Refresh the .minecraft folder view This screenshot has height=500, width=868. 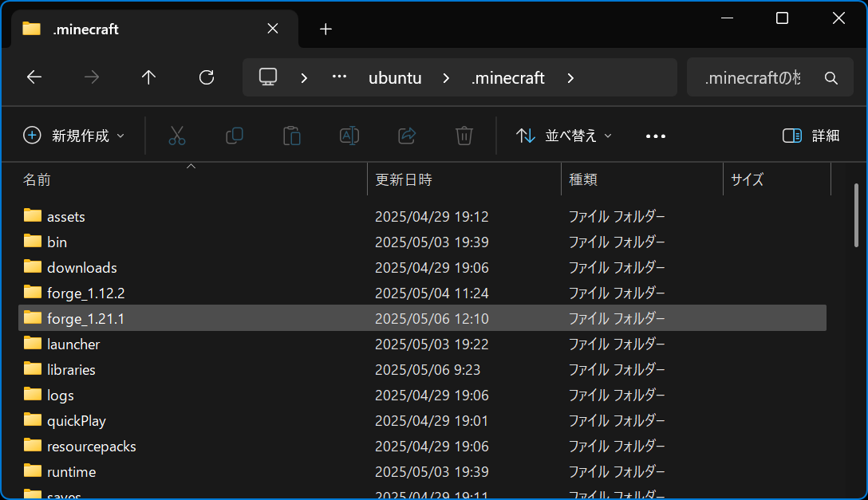(x=207, y=77)
